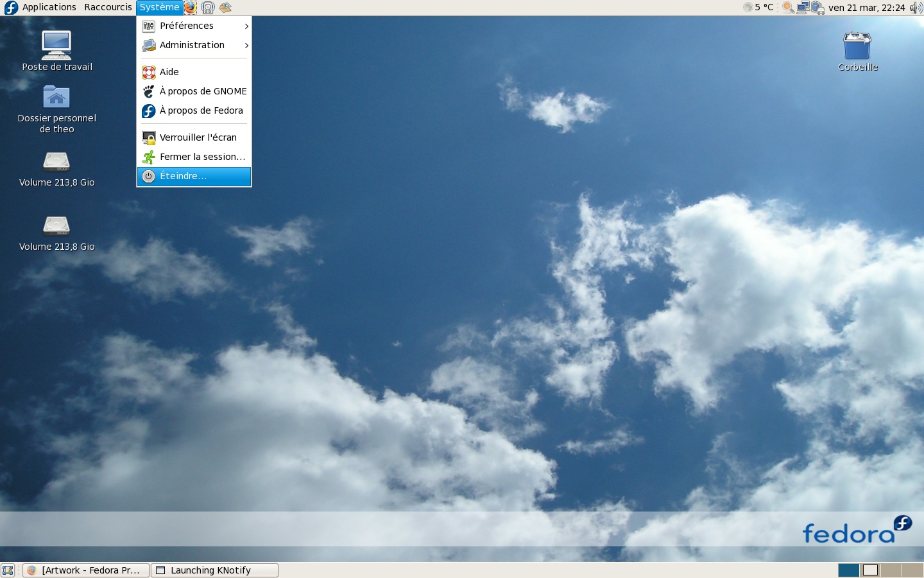
Task: Select À propos de Fedora
Action: click(194, 110)
